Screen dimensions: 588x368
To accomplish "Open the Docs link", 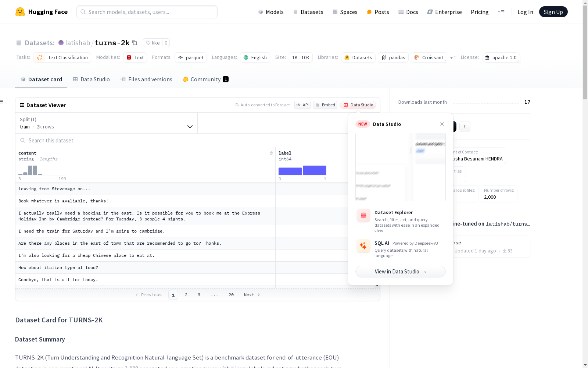I will pos(408,12).
